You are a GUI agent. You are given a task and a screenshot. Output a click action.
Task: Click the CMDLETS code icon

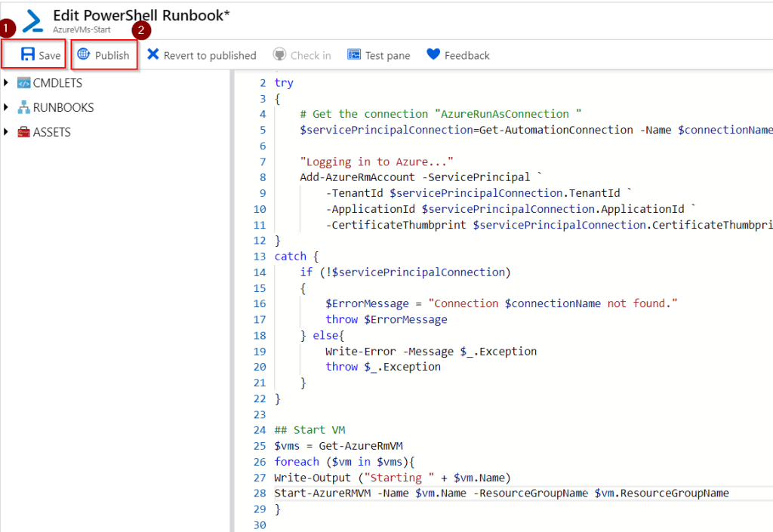coord(23,83)
